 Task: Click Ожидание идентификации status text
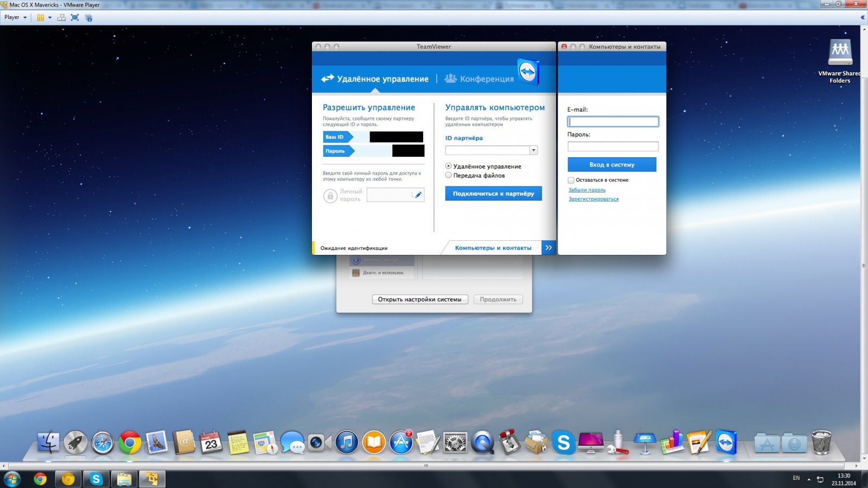pos(354,248)
